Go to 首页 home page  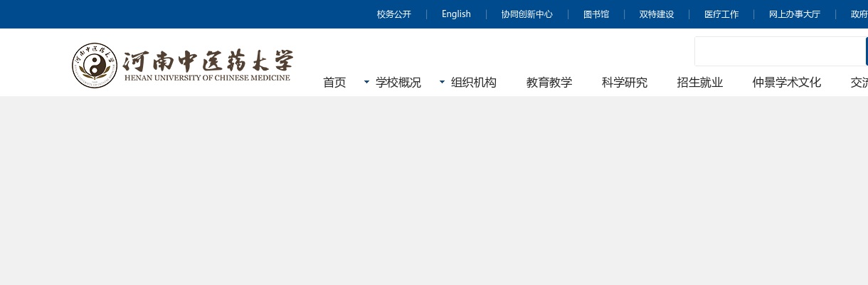tap(334, 83)
